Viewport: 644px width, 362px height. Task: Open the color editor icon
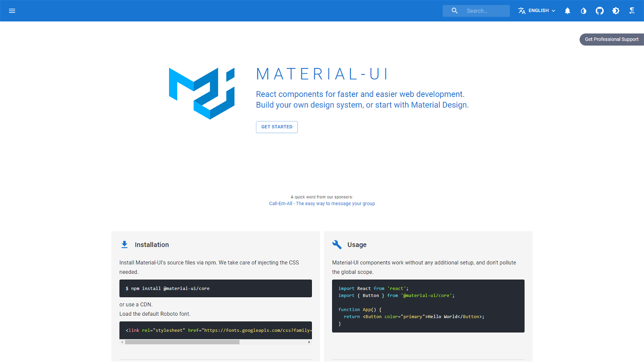point(584,11)
